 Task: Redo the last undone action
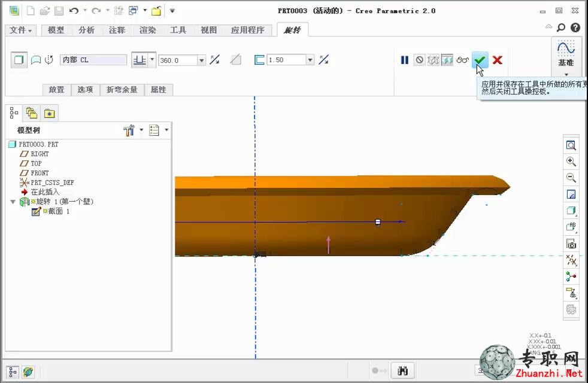point(96,11)
